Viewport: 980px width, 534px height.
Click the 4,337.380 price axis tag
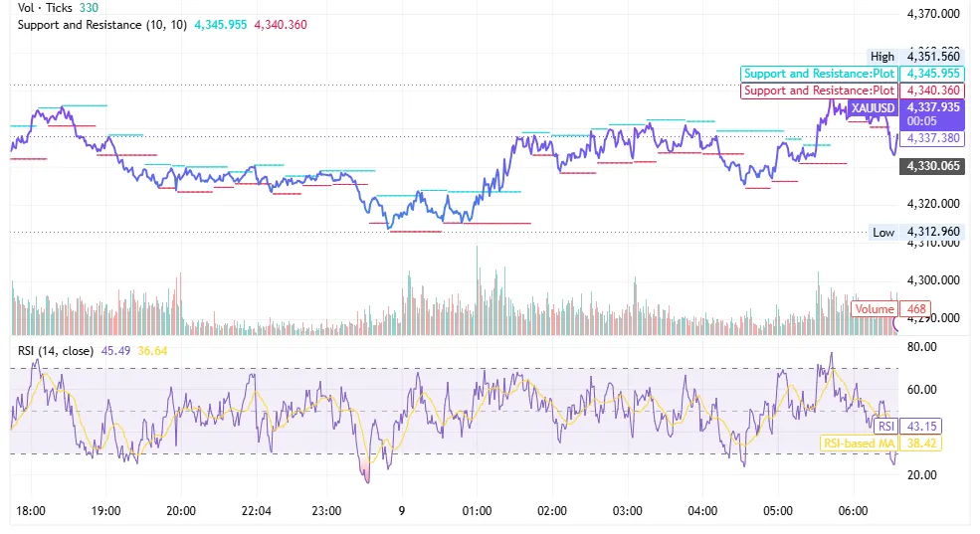pos(932,138)
